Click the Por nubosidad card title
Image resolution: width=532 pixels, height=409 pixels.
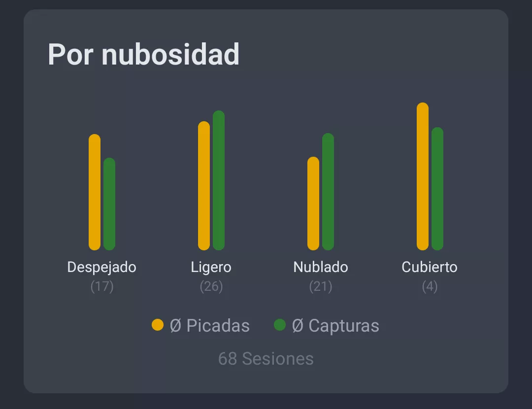coord(143,54)
